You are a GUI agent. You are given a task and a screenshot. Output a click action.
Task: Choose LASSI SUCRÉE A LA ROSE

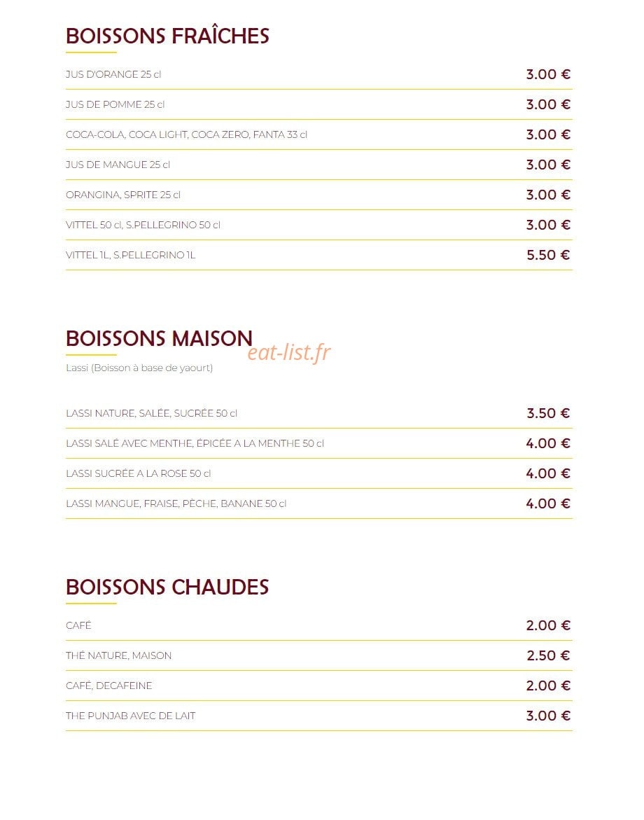(139, 473)
